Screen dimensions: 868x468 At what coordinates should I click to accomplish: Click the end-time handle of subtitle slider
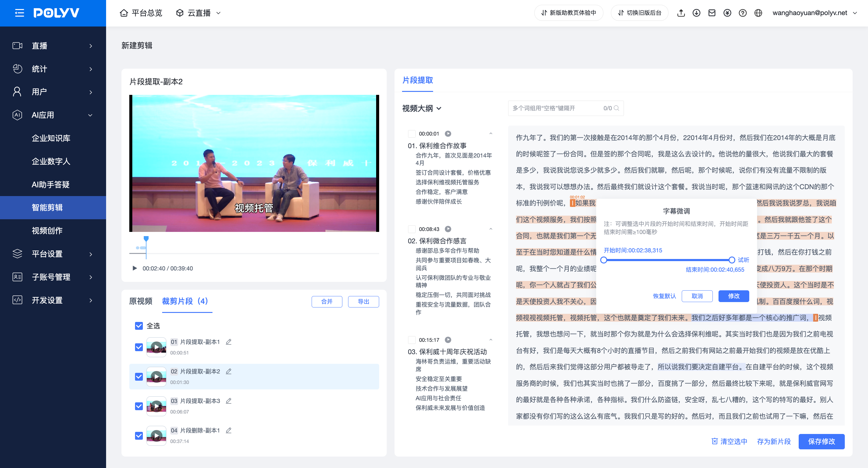click(731, 260)
